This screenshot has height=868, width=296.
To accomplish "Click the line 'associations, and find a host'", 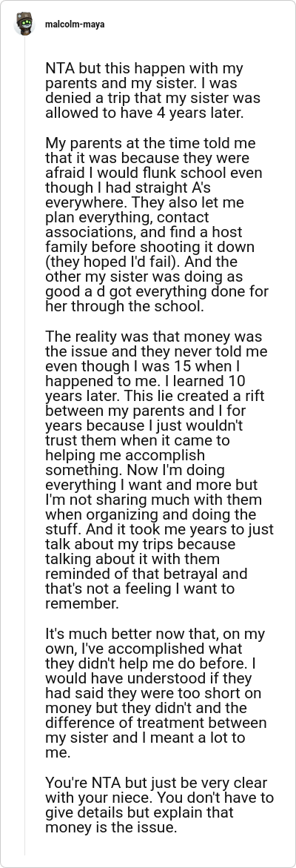I will coord(144,231).
